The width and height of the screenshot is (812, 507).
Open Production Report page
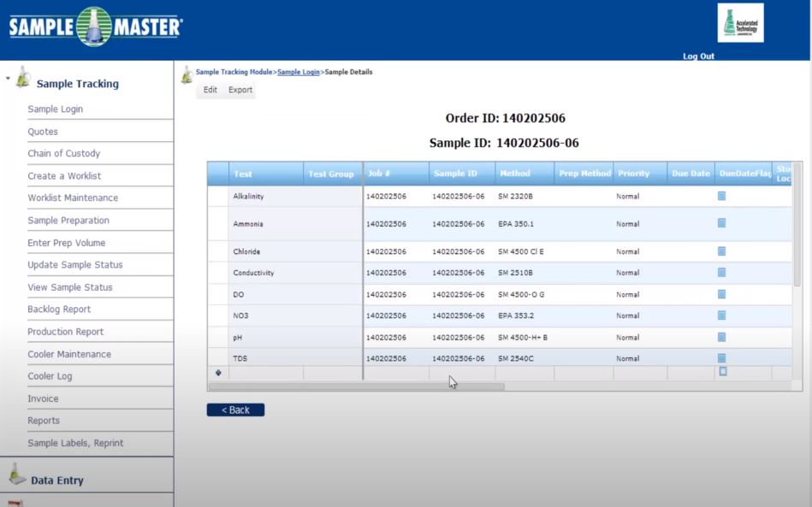(x=65, y=332)
